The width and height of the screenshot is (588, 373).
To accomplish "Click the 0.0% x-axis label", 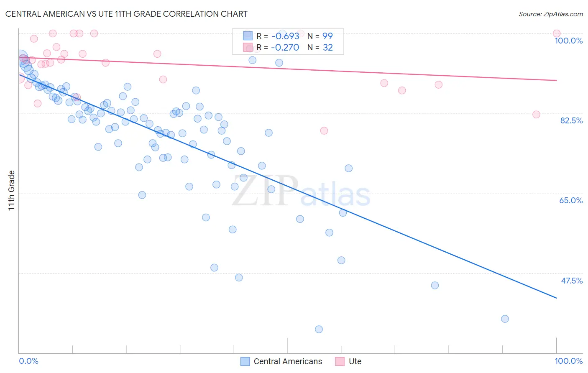I will point(28,361).
